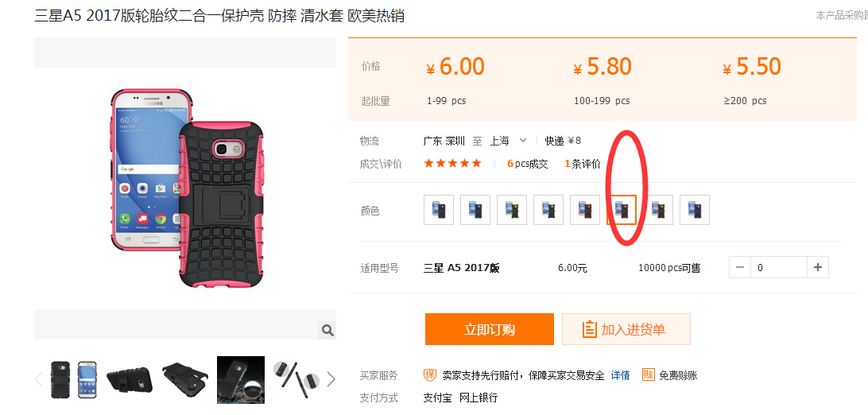Click 加入进货单 add to purchase list button

(x=626, y=329)
